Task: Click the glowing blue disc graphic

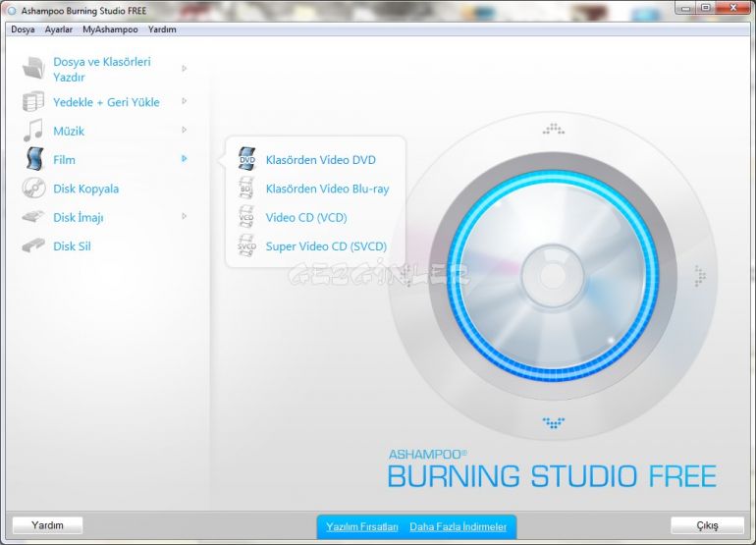Action: [553, 275]
